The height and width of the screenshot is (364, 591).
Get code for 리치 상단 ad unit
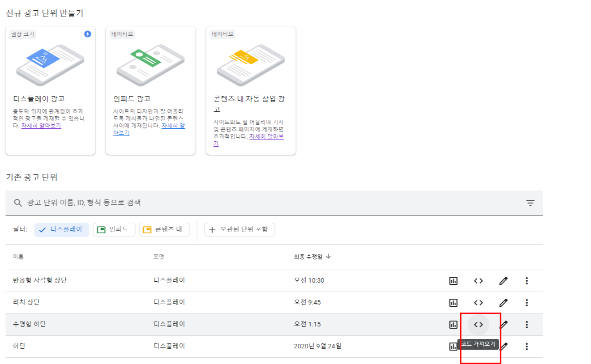tap(478, 303)
